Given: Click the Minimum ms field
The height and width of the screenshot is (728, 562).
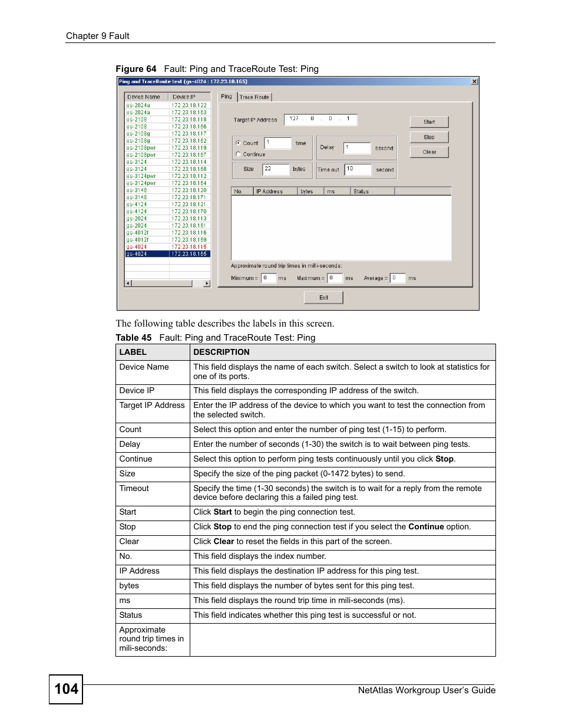Looking at the screenshot, I should [269, 278].
